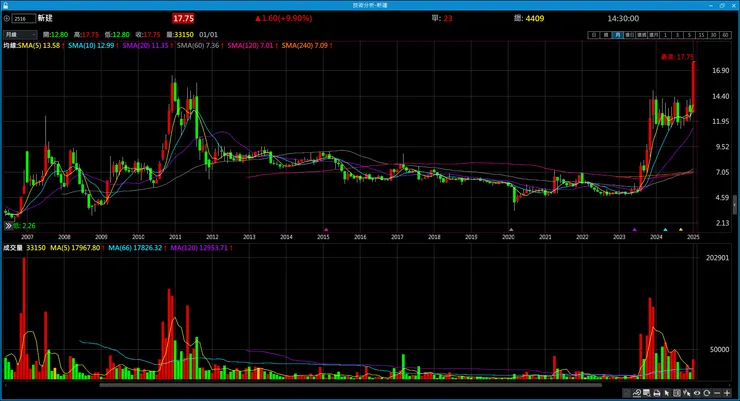Image resolution: width=740 pixels, height=401 pixels.
Task: Choose the 1-minute interval button
Action: (665, 35)
